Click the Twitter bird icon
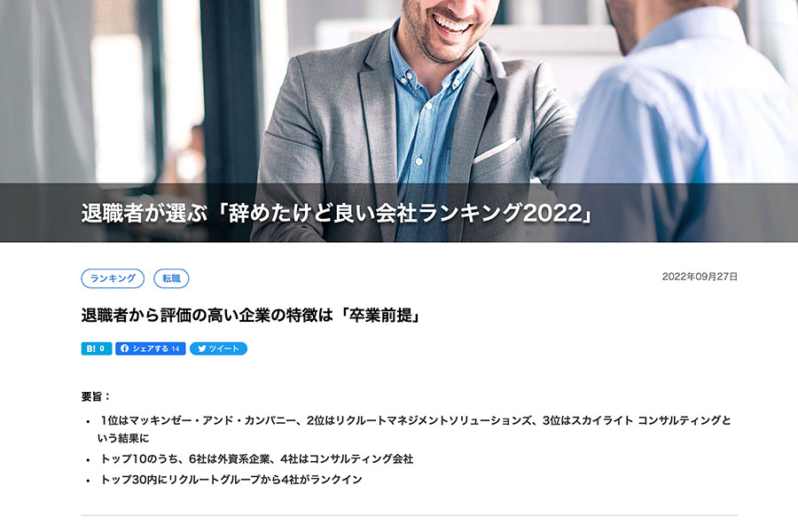The width and height of the screenshot is (798, 532). click(x=202, y=348)
